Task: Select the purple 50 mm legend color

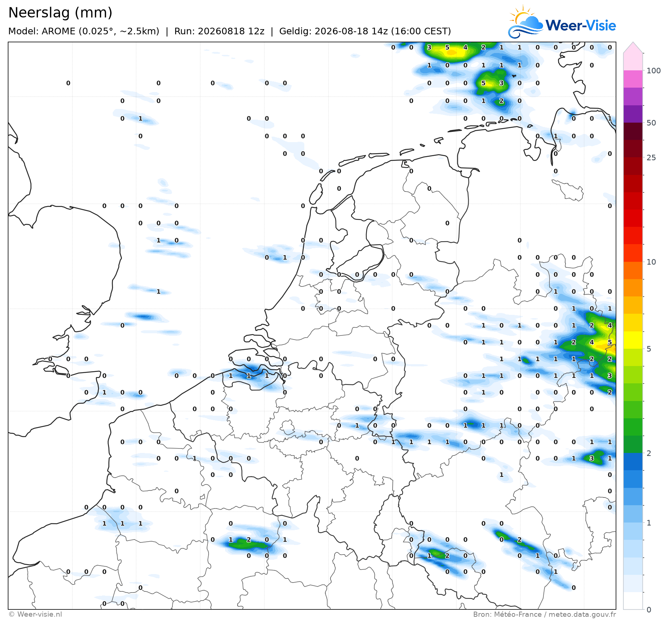Action: point(633,114)
